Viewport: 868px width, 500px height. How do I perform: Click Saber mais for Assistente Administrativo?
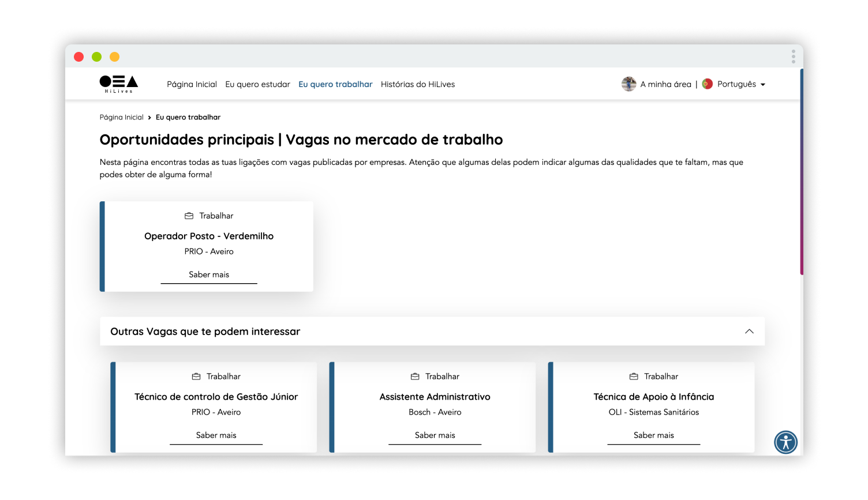tap(435, 435)
